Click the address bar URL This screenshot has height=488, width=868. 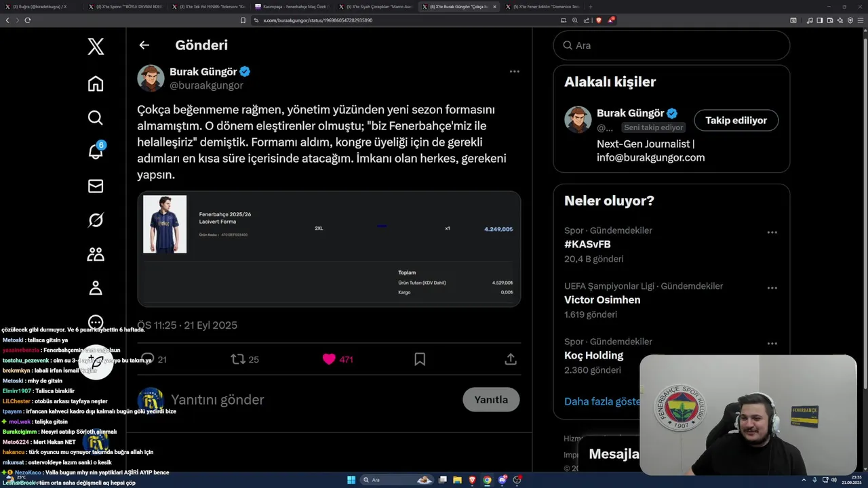(x=317, y=20)
